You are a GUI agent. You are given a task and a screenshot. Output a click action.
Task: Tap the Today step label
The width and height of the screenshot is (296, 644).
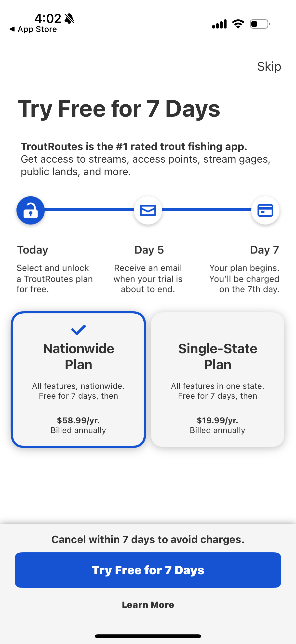point(33,250)
